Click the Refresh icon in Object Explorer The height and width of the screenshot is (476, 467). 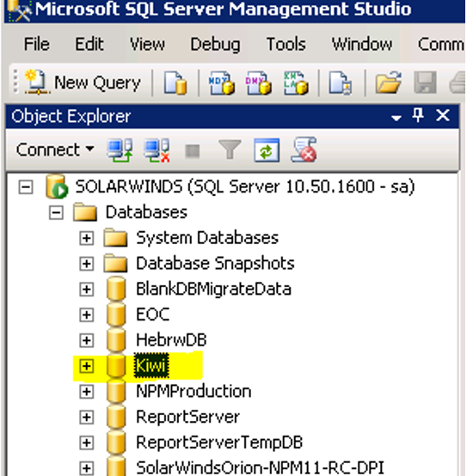coord(267,150)
